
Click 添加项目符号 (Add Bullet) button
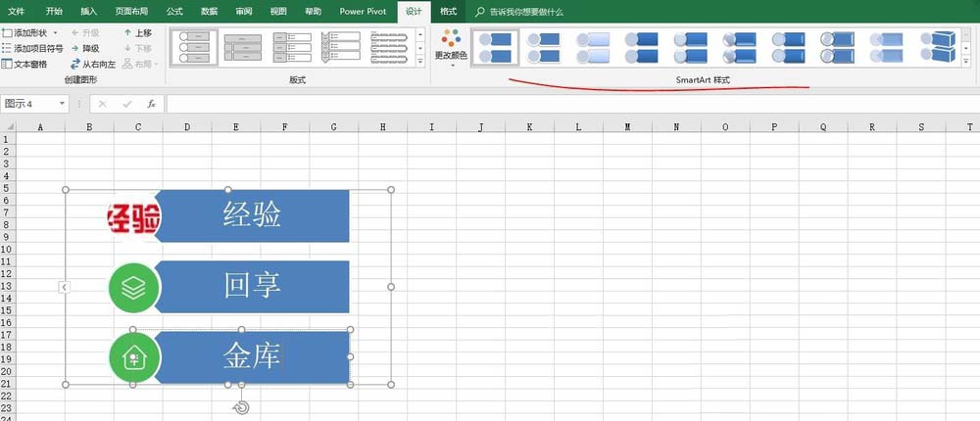pyautogui.click(x=32, y=48)
